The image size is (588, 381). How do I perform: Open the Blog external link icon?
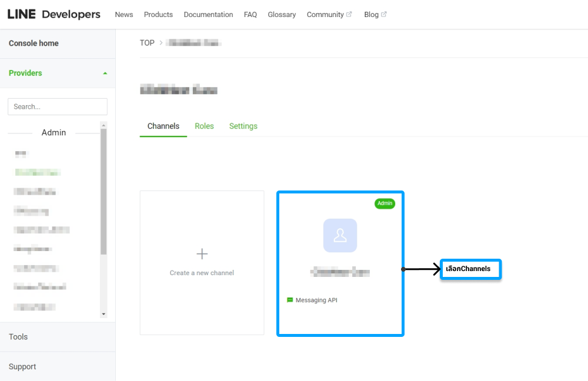(x=383, y=14)
